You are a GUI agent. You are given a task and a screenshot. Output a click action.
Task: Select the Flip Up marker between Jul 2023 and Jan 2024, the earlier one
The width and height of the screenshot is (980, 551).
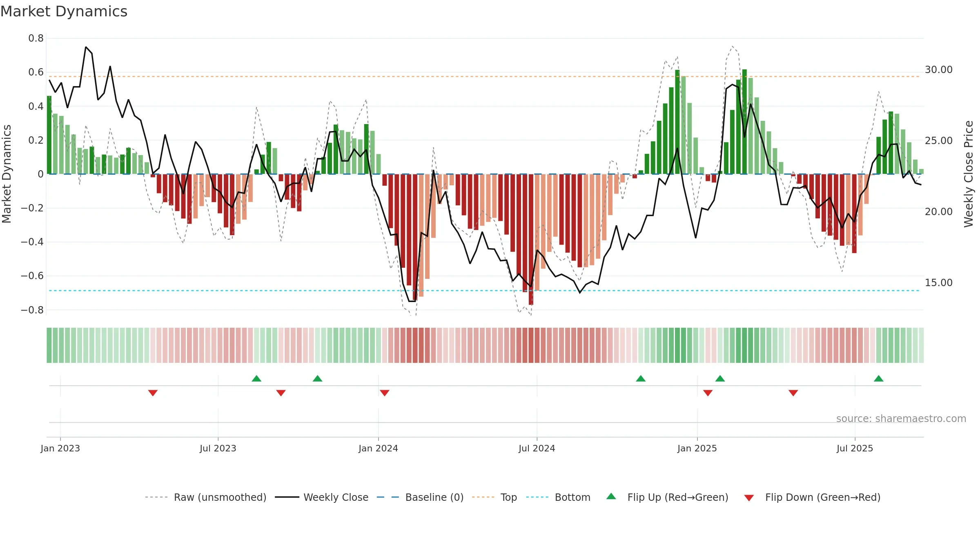pos(256,378)
